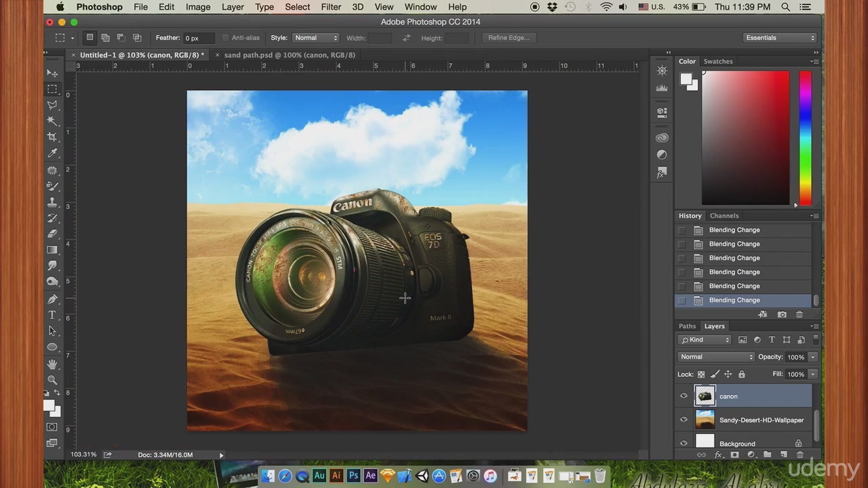Open the Kind filter type dropdown
868x488 pixels.
[705, 340]
